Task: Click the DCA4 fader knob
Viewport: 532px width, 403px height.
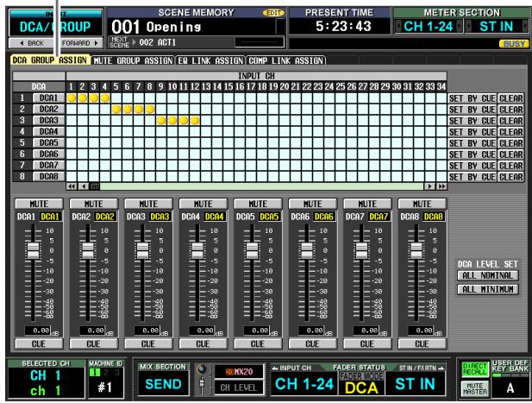Action: [197, 251]
